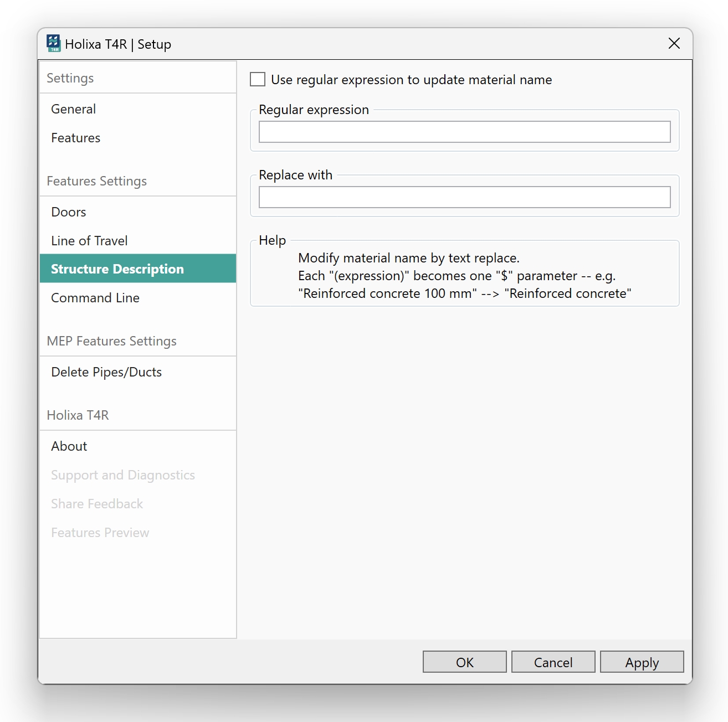Screen dimensions: 728x722
Task: Focus the Replace with text box
Action: 464,197
